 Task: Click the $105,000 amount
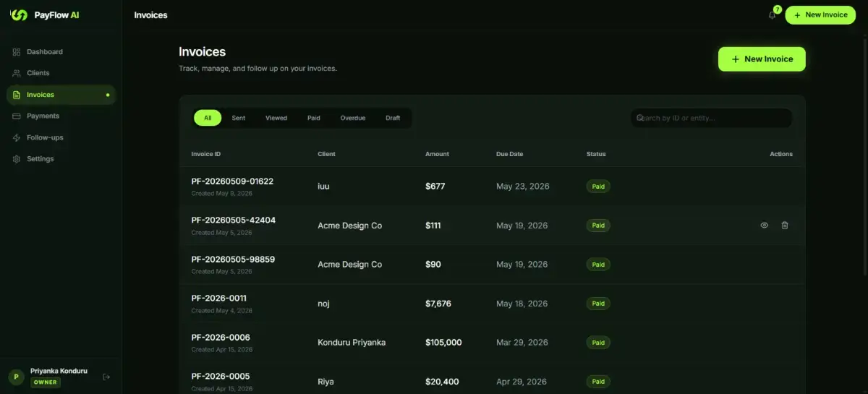click(x=443, y=343)
